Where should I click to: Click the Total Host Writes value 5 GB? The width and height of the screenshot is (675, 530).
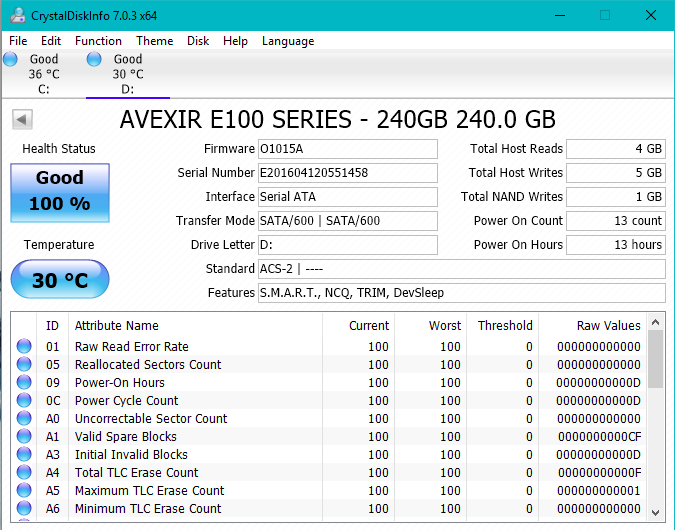[616, 173]
